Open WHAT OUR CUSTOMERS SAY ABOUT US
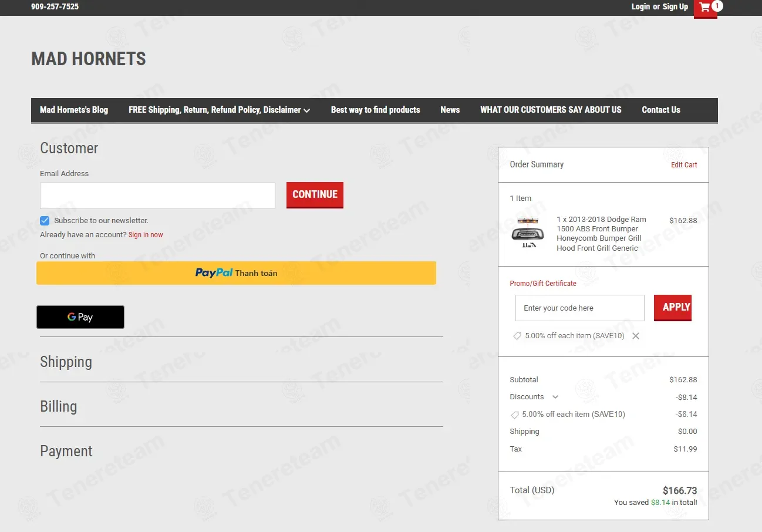The width and height of the screenshot is (762, 532). pyautogui.click(x=551, y=110)
